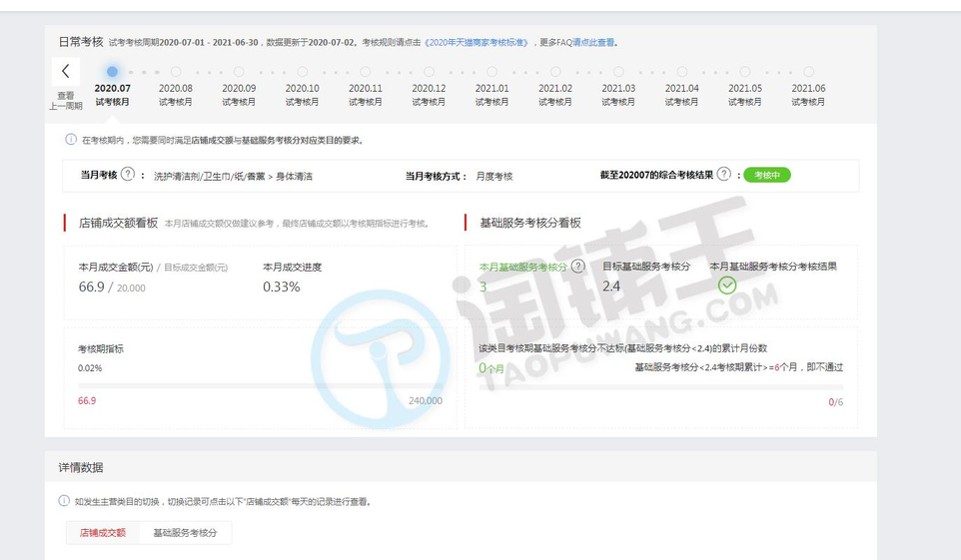This screenshot has height=560, width=961.
Task: Open the 店铺成交额 tab
Action: point(102,533)
